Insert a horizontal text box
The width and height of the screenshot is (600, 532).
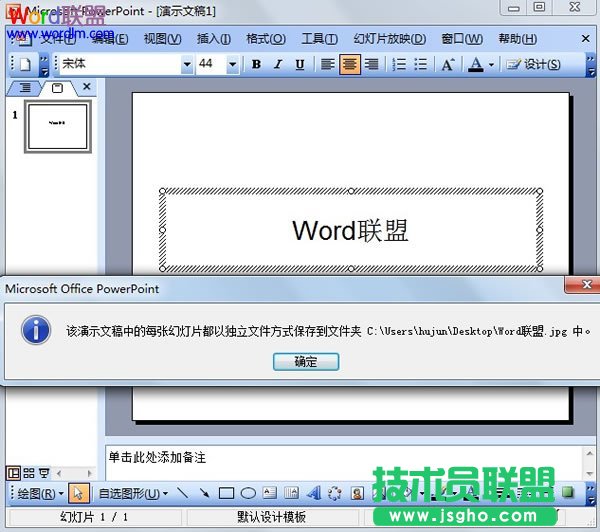click(270, 493)
